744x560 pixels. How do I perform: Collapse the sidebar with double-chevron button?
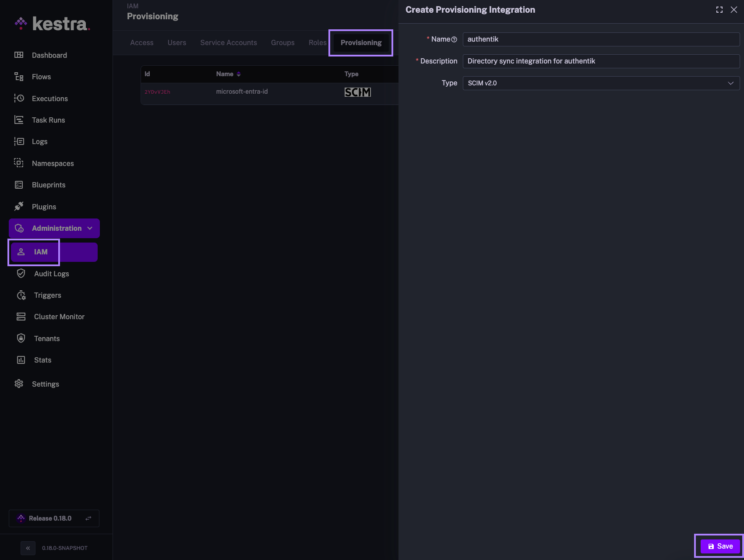click(x=28, y=548)
